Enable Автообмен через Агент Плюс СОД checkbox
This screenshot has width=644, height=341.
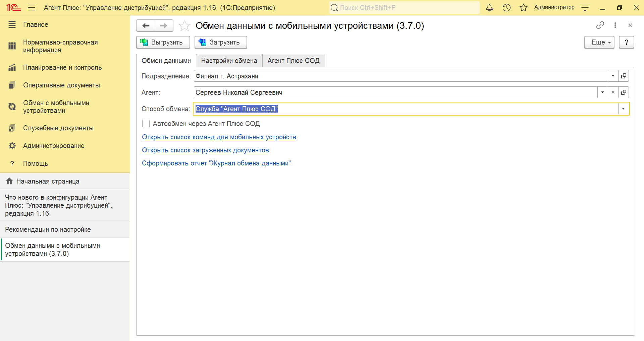pyautogui.click(x=146, y=124)
